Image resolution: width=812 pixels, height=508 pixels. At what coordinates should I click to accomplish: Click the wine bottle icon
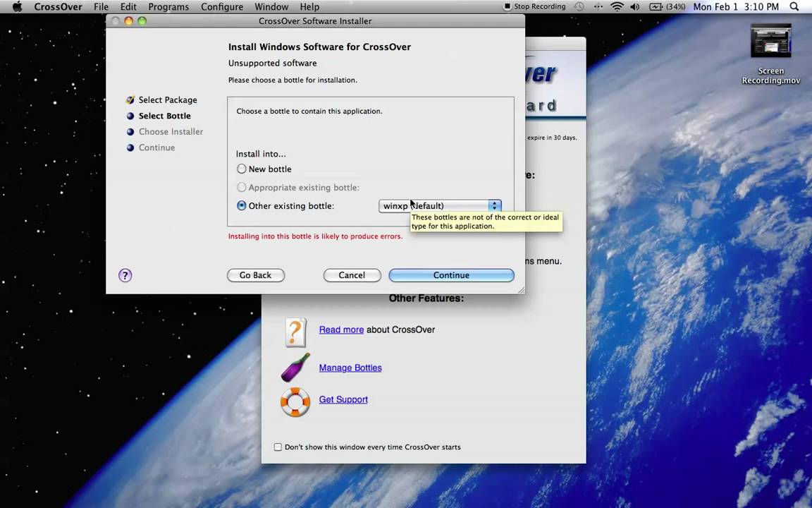(295, 367)
